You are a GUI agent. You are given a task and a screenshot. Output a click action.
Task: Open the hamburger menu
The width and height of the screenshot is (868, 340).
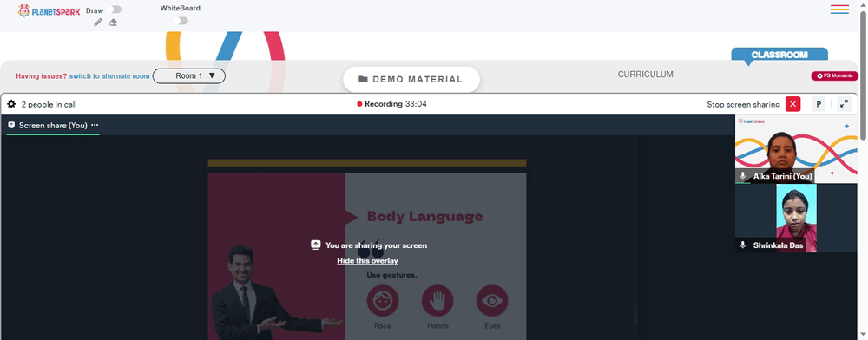click(839, 10)
